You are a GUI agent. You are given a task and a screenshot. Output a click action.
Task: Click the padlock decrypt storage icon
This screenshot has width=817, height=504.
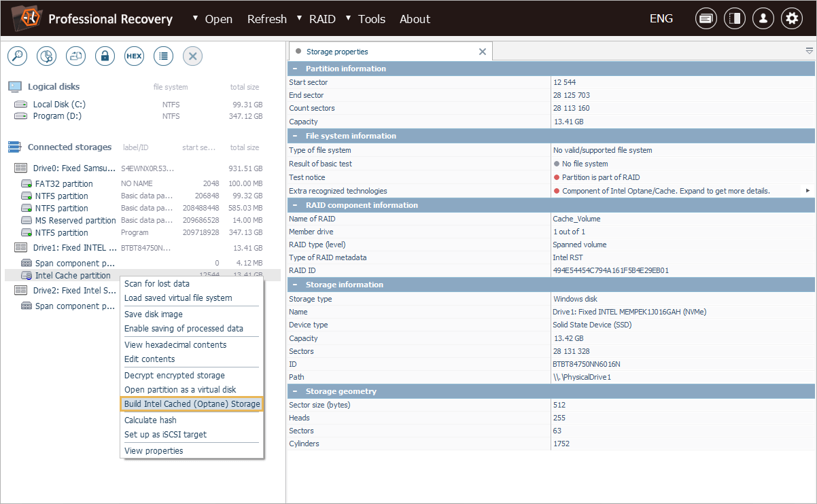point(105,56)
